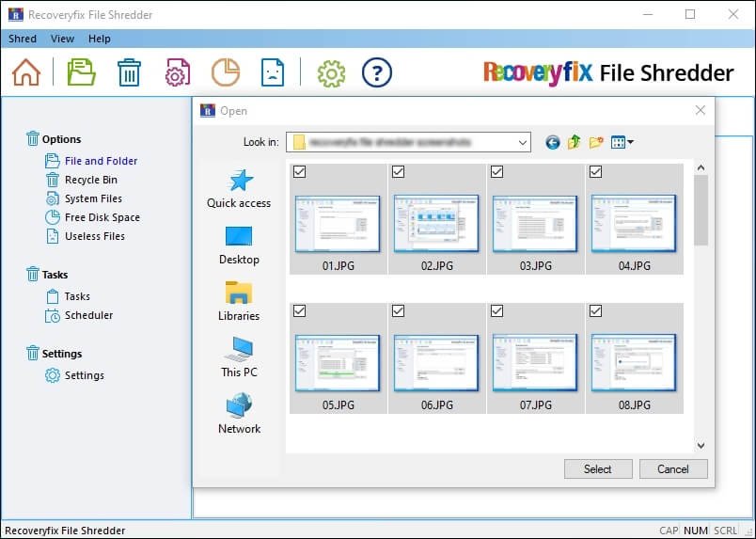Image resolution: width=756 pixels, height=539 pixels.
Task: Click the 02.JPG thumbnail image
Action: (x=436, y=224)
